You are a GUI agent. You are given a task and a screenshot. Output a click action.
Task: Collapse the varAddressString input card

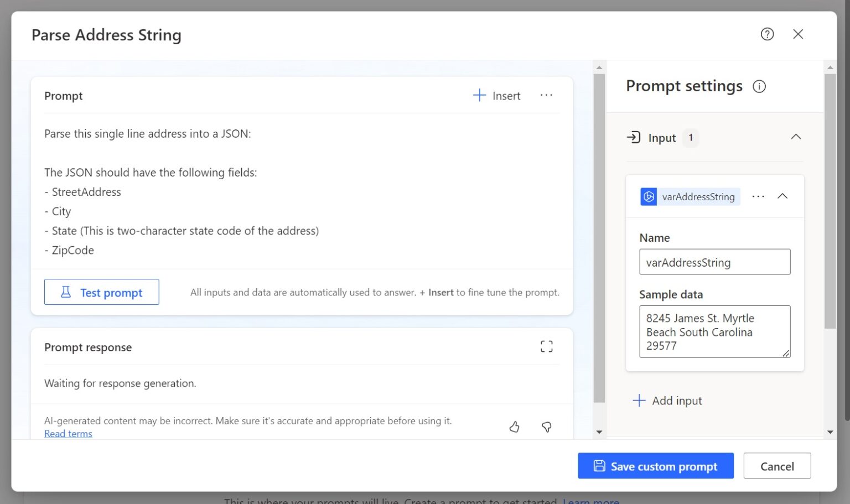click(x=782, y=196)
